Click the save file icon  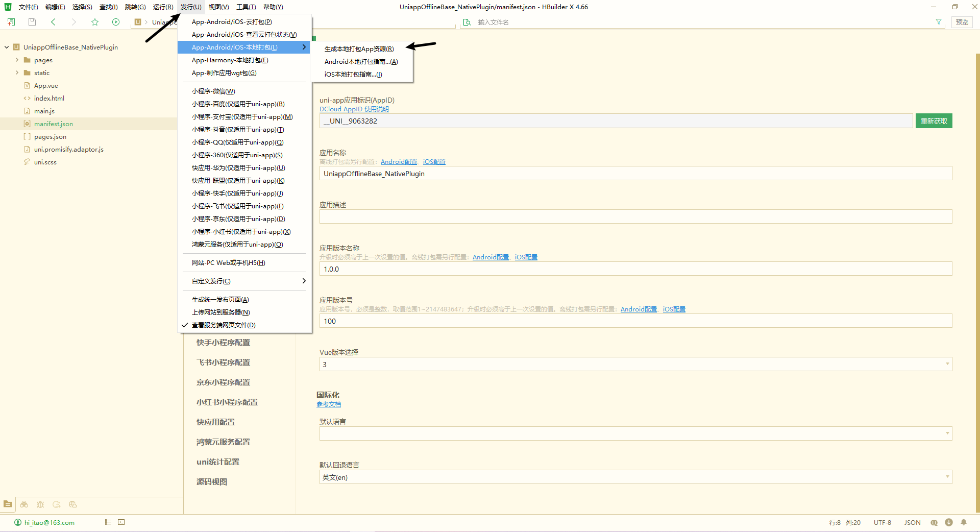coord(32,22)
